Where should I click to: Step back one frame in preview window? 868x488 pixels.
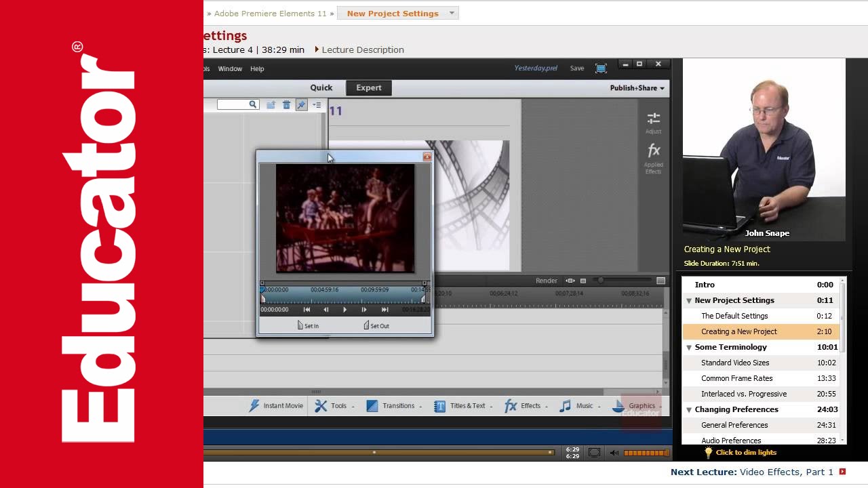[325, 309]
